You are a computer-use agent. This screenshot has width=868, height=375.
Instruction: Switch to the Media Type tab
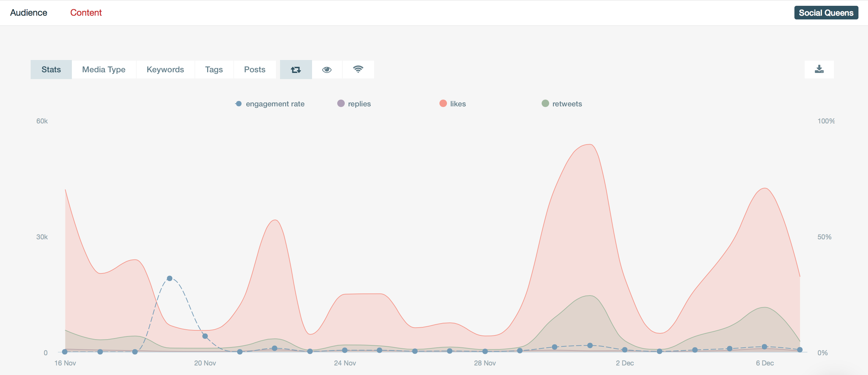(104, 70)
